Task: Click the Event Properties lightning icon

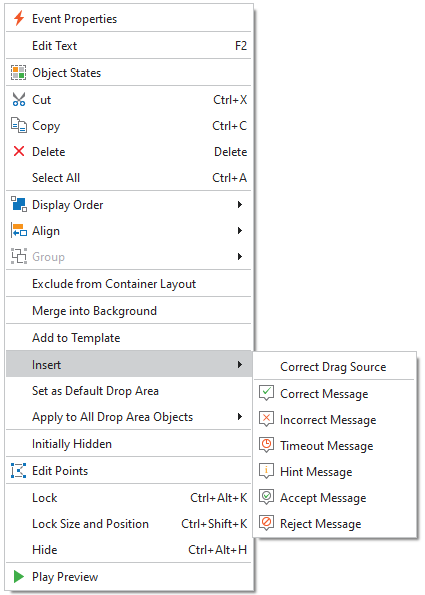Action: pyautogui.click(x=19, y=18)
